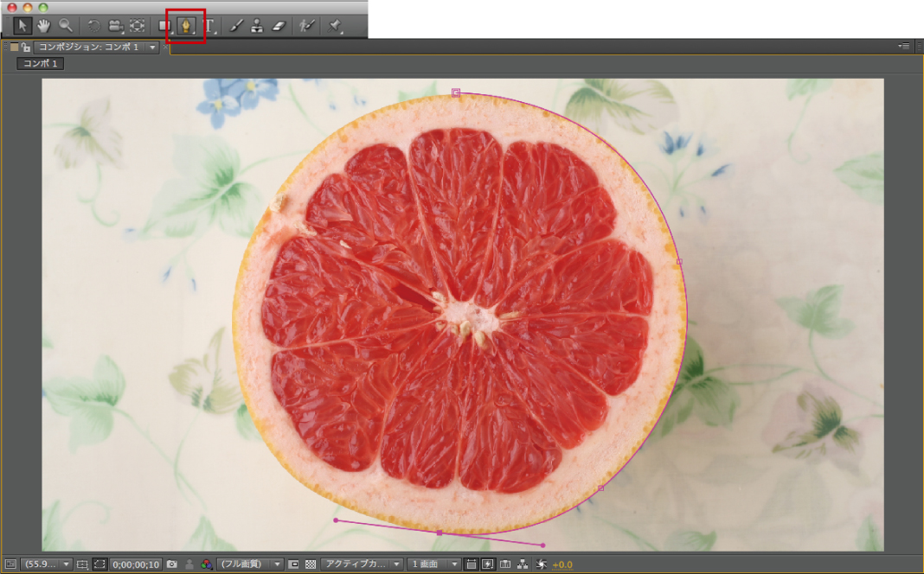924x574 pixels.
Task: Select the Horizontal Type tool
Action: 209,26
